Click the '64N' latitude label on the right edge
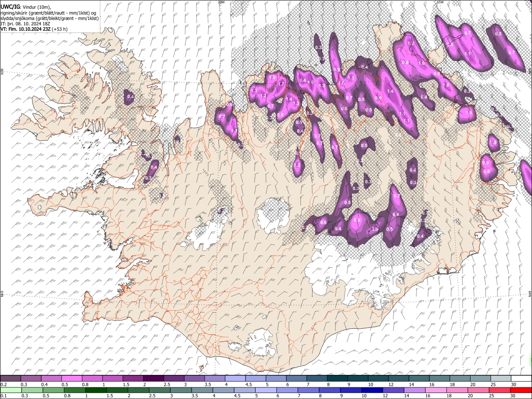This screenshot has width=532, height=399. click(x=530, y=293)
